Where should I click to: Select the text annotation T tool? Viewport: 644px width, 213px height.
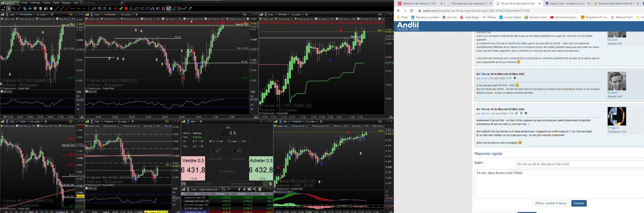point(104,8)
